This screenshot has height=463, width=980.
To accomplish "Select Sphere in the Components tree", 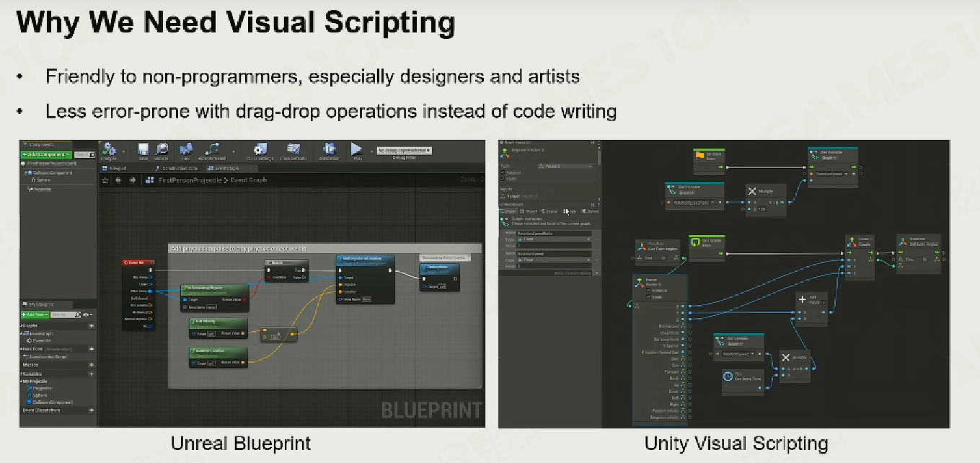I will tap(40, 180).
